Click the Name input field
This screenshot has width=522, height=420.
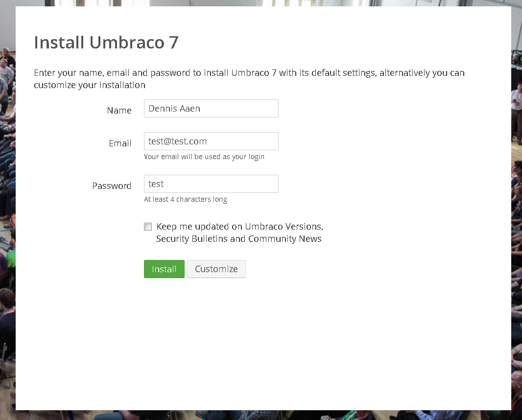[x=211, y=109]
